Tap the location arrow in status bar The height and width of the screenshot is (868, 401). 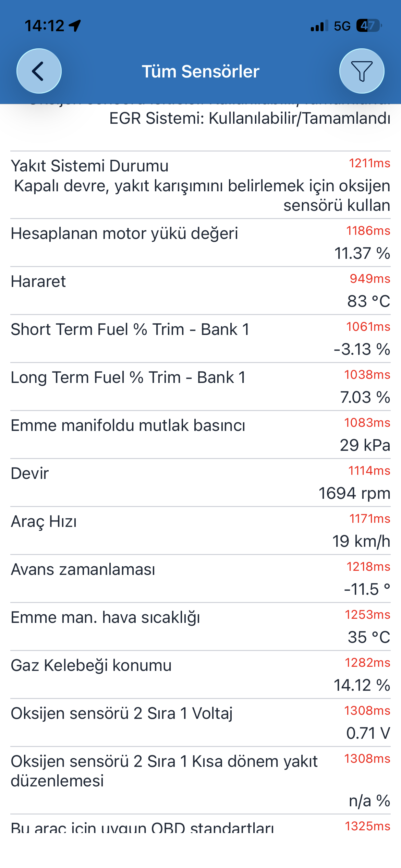[75, 26]
